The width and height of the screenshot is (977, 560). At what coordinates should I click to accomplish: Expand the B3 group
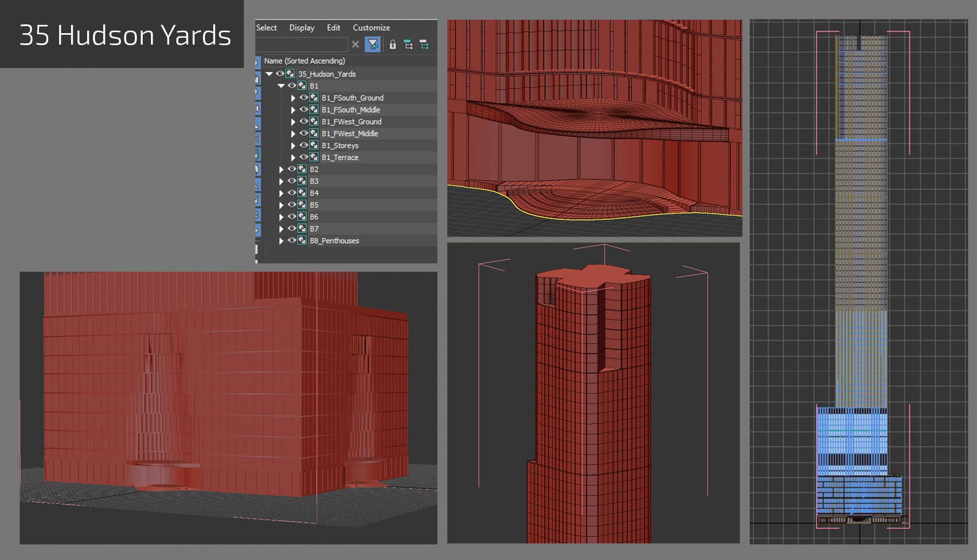point(281,181)
